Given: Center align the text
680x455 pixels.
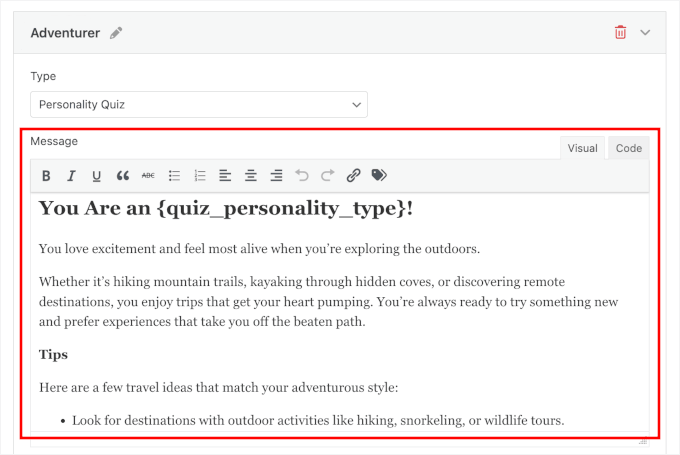Looking at the screenshot, I should (x=251, y=176).
